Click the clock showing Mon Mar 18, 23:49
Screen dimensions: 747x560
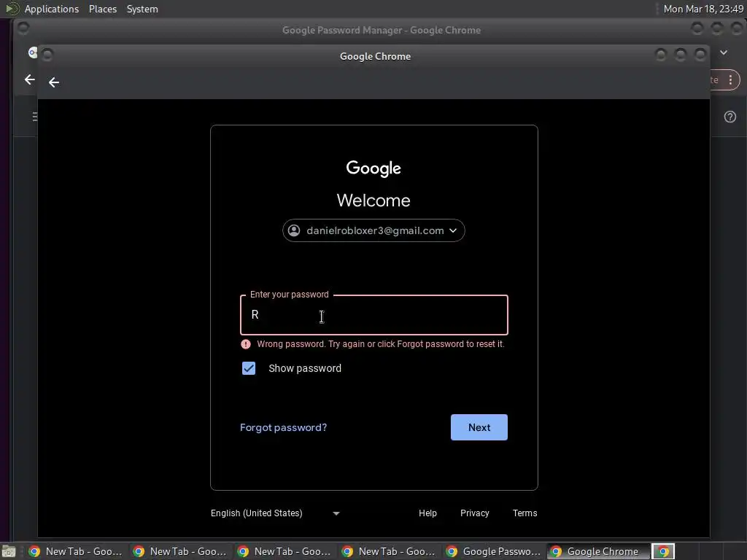coord(703,9)
